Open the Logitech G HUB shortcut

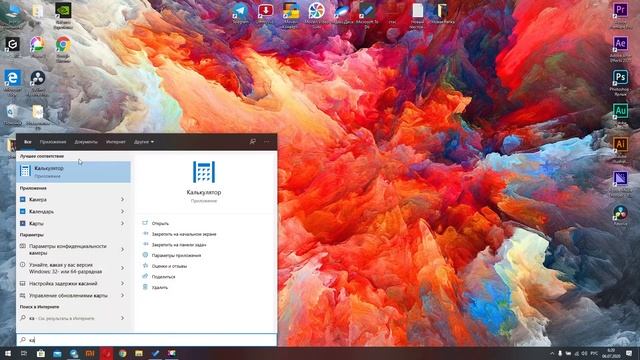tap(12, 44)
